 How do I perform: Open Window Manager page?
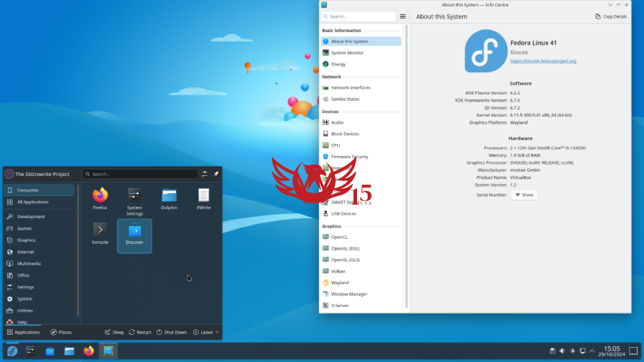pos(361,294)
